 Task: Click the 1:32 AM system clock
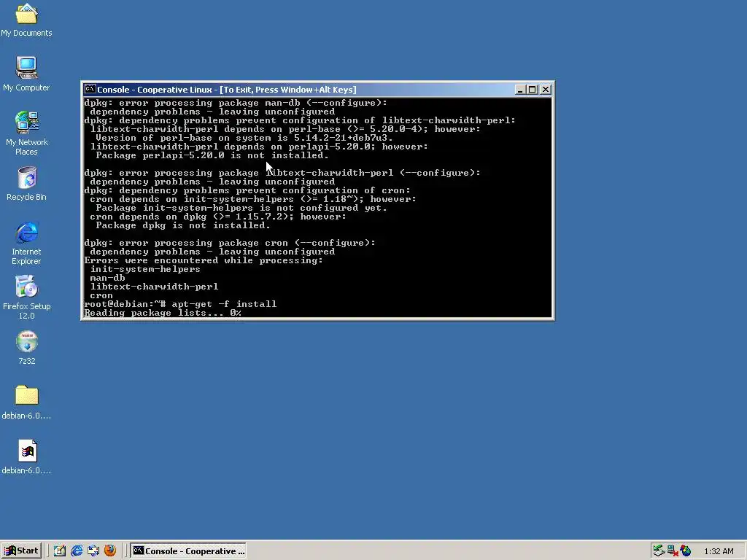pyautogui.click(x=719, y=551)
